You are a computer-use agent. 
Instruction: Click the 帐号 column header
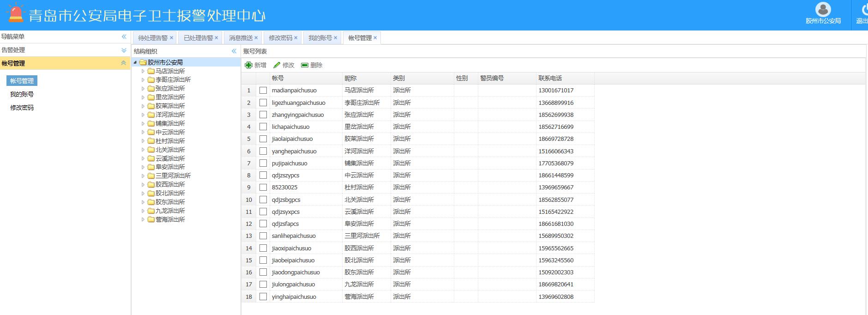pos(306,78)
